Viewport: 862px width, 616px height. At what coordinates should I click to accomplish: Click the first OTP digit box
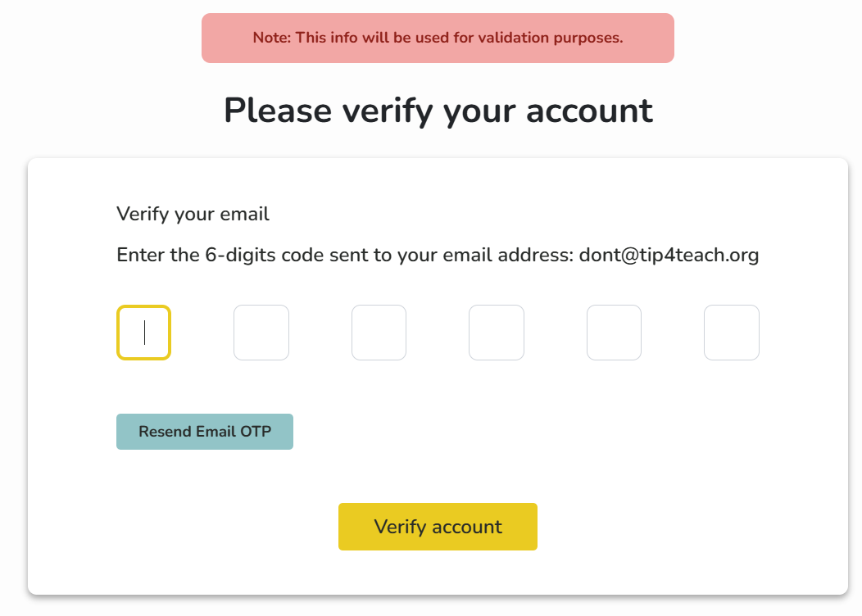coord(143,333)
